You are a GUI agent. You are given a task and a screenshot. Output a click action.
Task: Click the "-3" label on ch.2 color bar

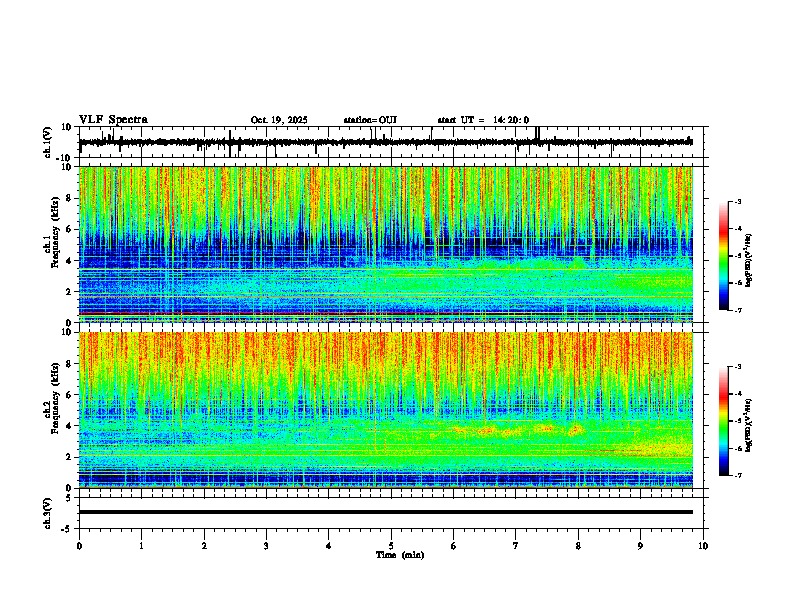pyautogui.click(x=738, y=367)
